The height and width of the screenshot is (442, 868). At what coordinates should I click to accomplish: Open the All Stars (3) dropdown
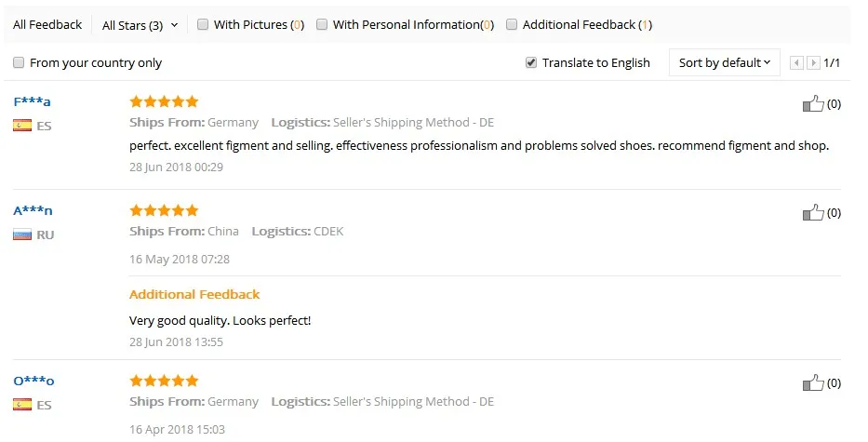point(140,25)
